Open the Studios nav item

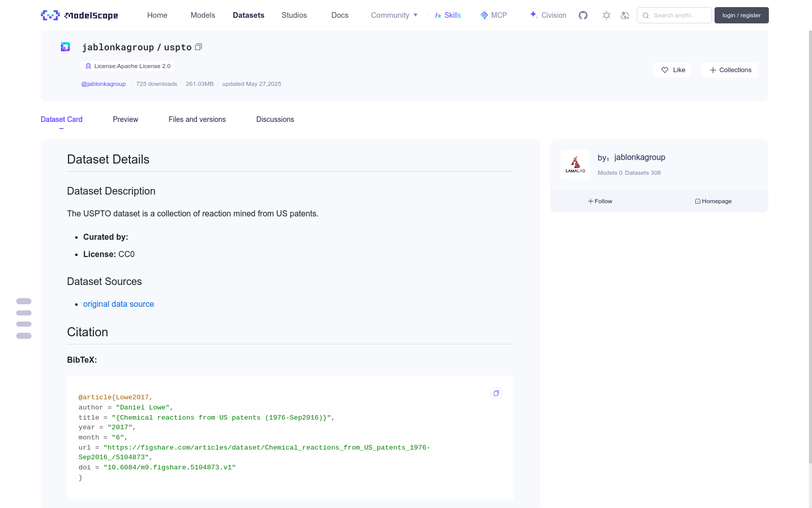294,15
